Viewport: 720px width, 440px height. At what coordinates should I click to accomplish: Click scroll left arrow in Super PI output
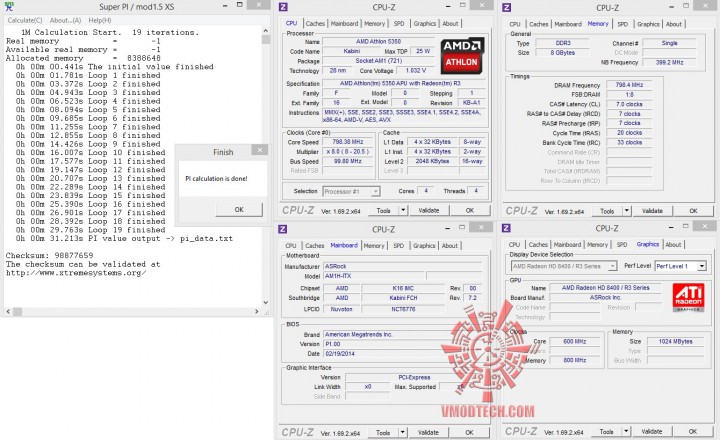point(8,311)
